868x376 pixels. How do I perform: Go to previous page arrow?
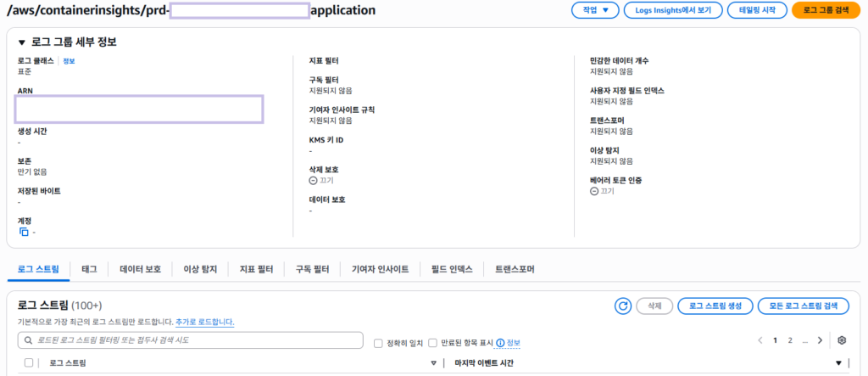[760, 340]
